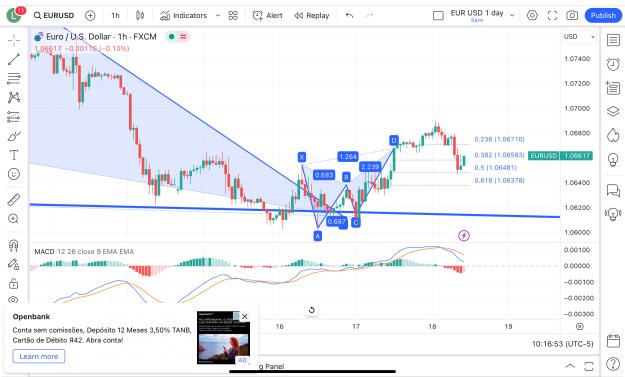The image size is (625, 377).
Task: Select the Text annotation tool
Action: (x=14, y=155)
